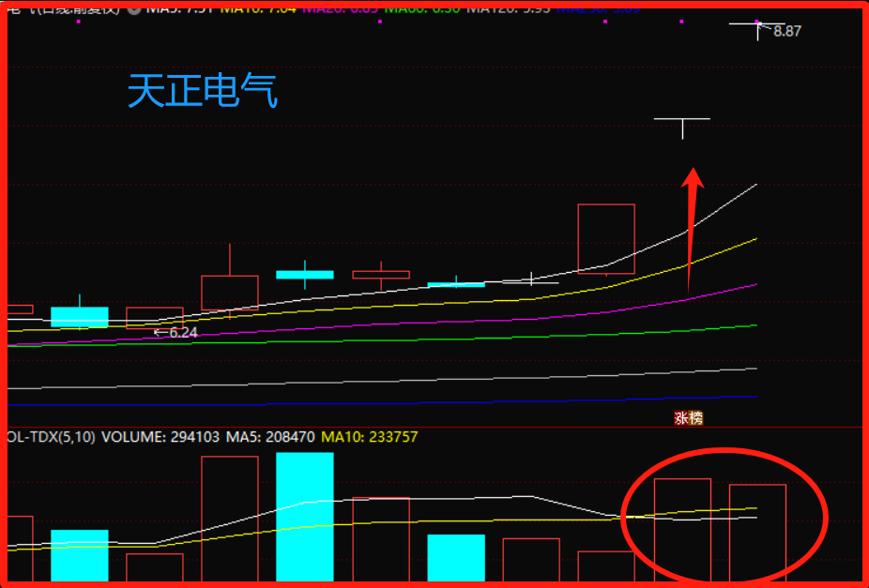Click the magenta event marker above the 8.87 candle

pos(757,22)
